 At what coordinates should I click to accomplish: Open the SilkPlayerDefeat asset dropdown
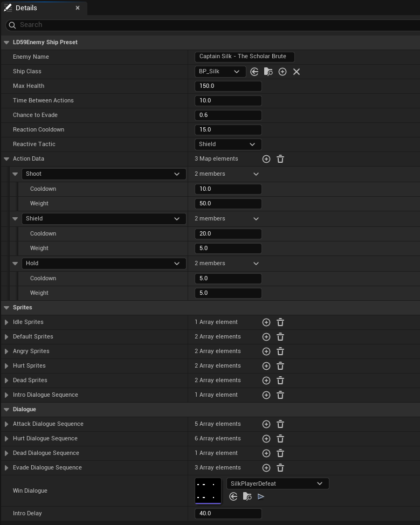[x=278, y=483]
